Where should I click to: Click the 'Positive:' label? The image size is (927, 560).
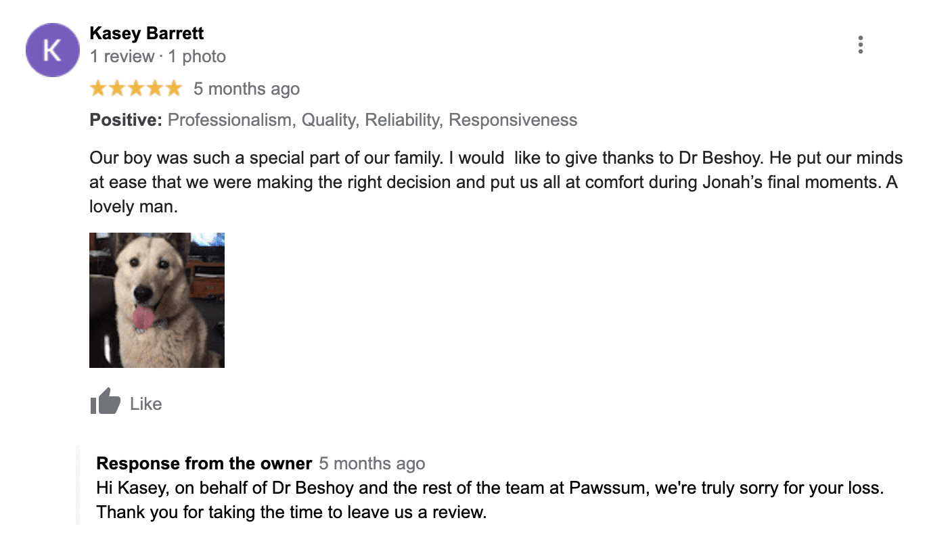point(126,120)
